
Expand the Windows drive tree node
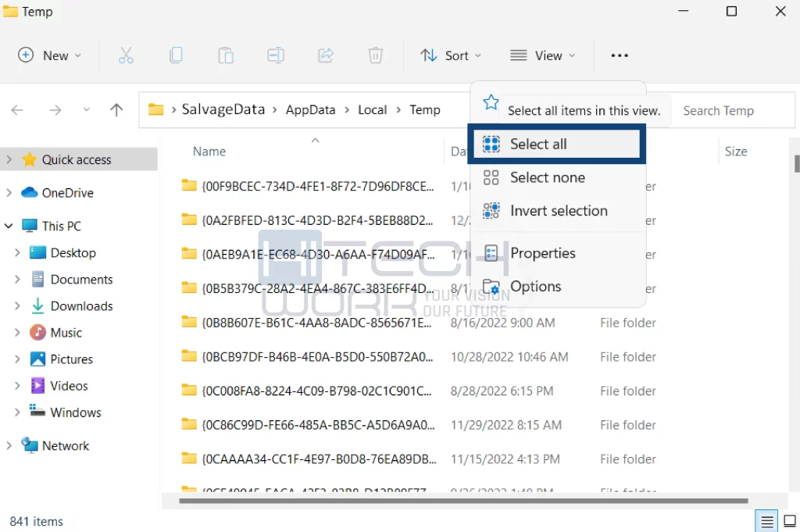coord(17,412)
